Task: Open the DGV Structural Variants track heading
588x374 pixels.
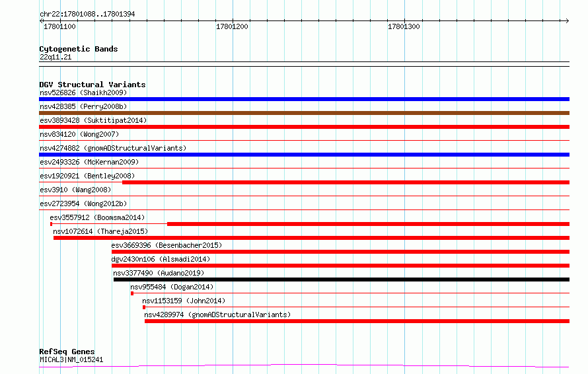Action: click(92, 85)
